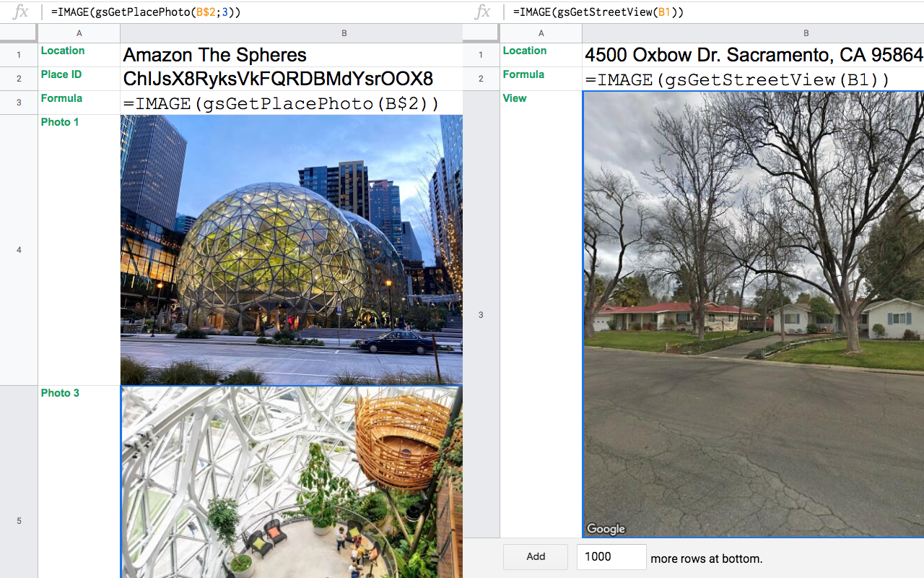Select row header 3 on the right sheet

click(481, 314)
